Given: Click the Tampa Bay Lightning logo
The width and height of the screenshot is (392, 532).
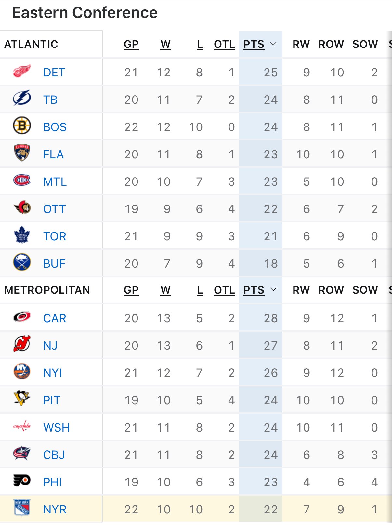Looking at the screenshot, I should point(22,99).
